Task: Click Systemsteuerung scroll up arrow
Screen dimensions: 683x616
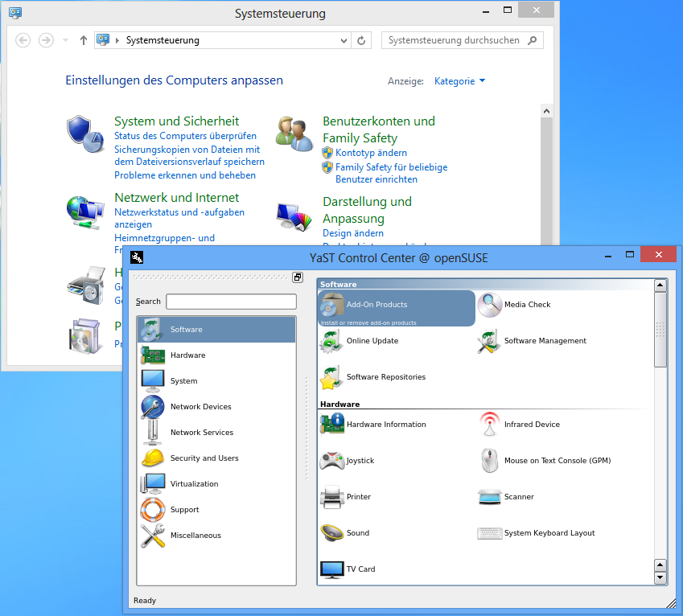Action: pos(546,111)
